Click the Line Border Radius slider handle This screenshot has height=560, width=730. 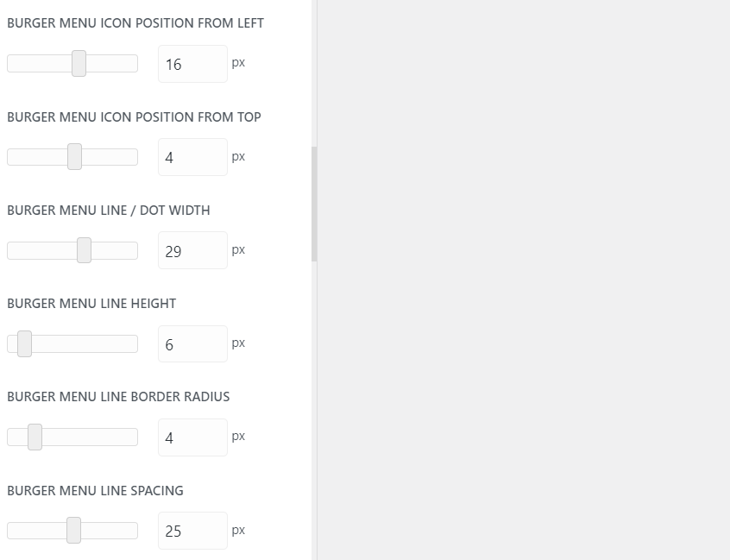[x=35, y=437]
